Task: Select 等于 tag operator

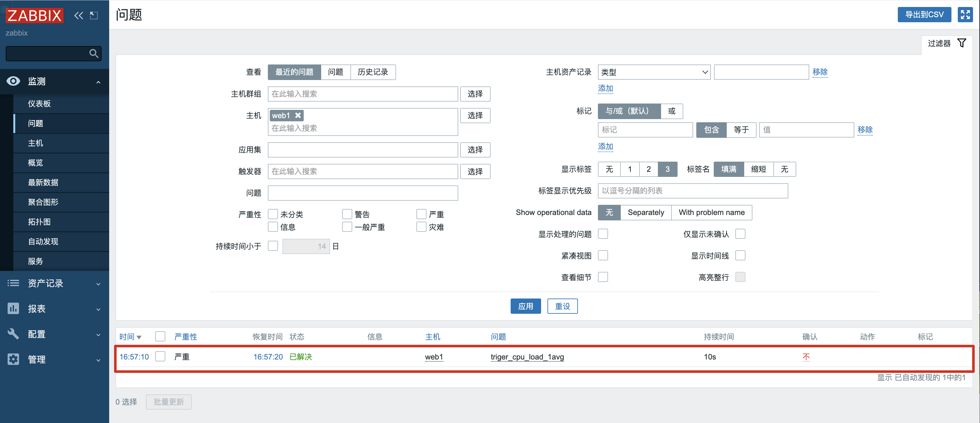Action: 741,130
